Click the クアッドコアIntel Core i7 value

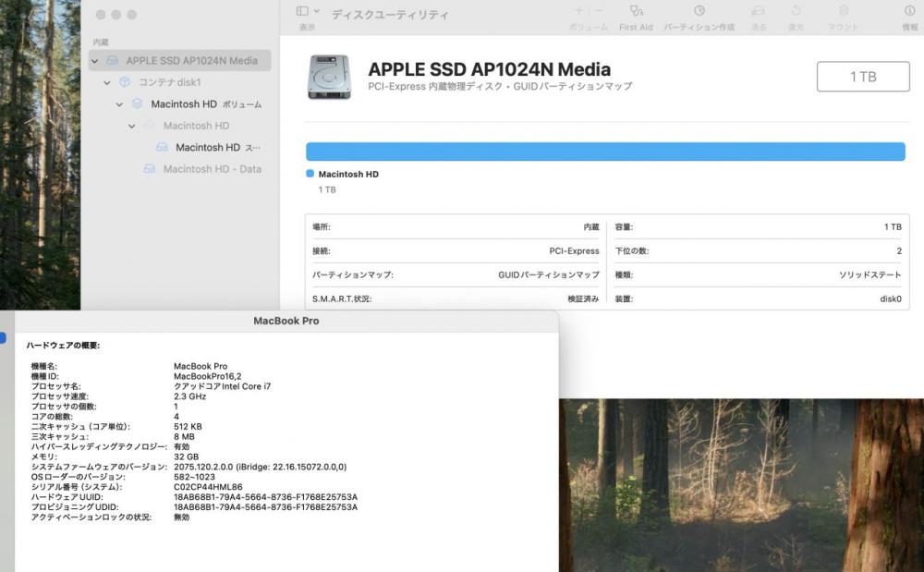tap(222, 386)
